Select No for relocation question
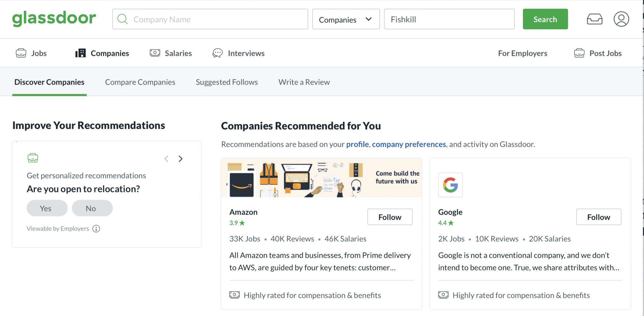 [92, 208]
